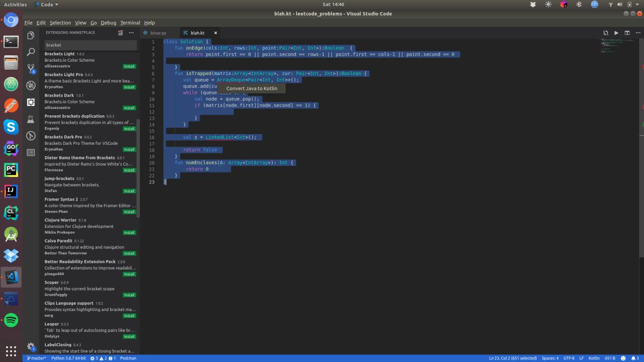Open the list-style panel icon in activity bar
Image resolution: width=644 pixels, height=362 pixels.
coord(31,152)
